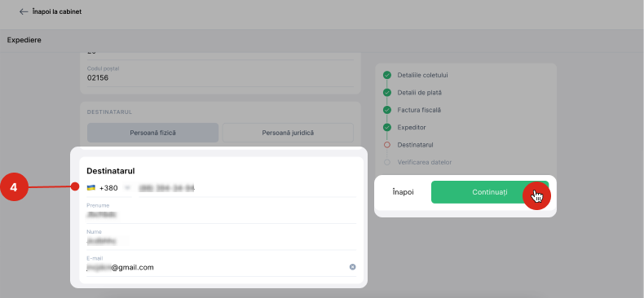The height and width of the screenshot is (298, 644).
Task: Select the Persoană juridică option
Action: (288, 133)
